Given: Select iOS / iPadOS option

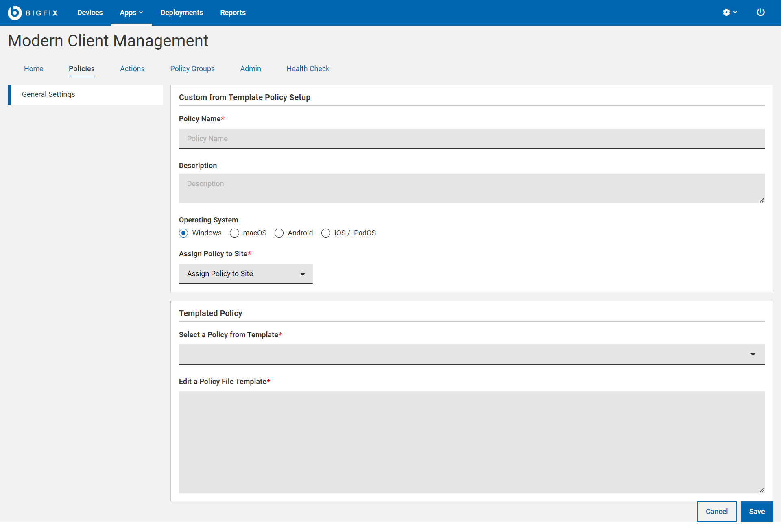Looking at the screenshot, I should coord(326,233).
